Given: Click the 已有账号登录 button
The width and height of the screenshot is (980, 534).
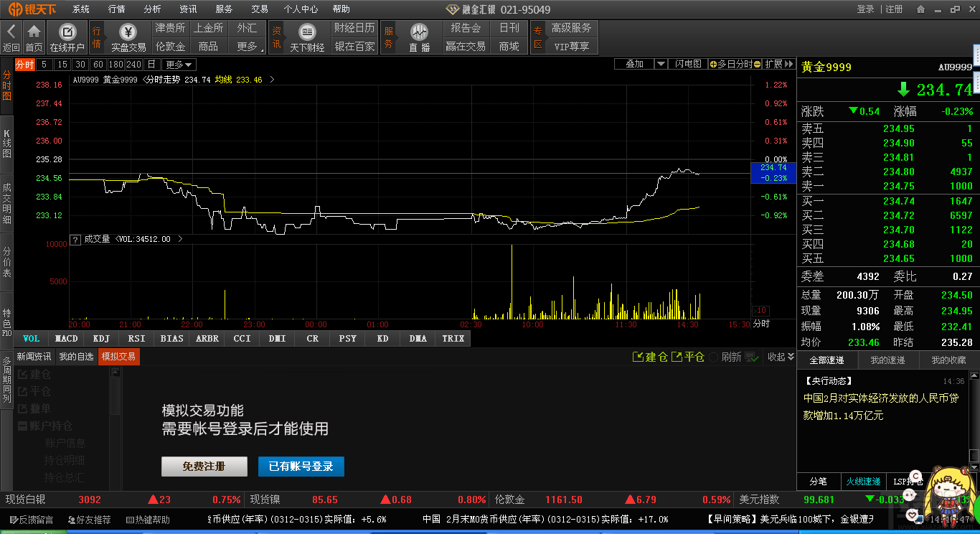Looking at the screenshot, I should [x=301, y=467].
